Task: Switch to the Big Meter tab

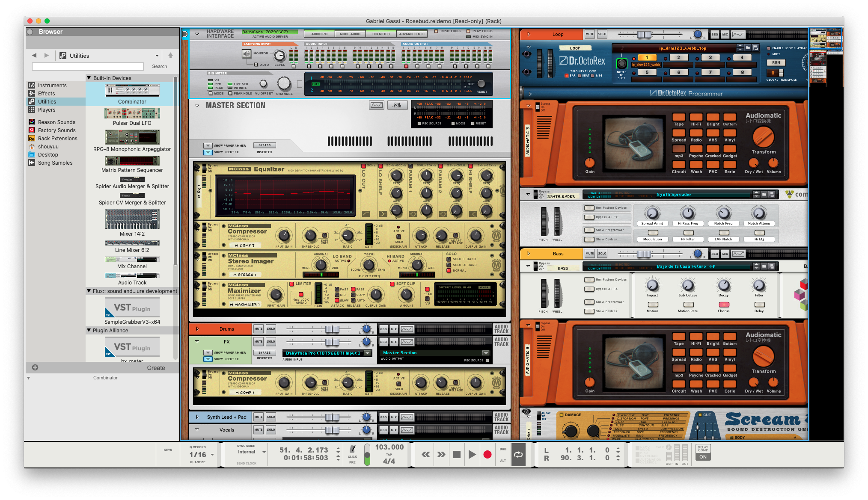Action: coord(380,34)
